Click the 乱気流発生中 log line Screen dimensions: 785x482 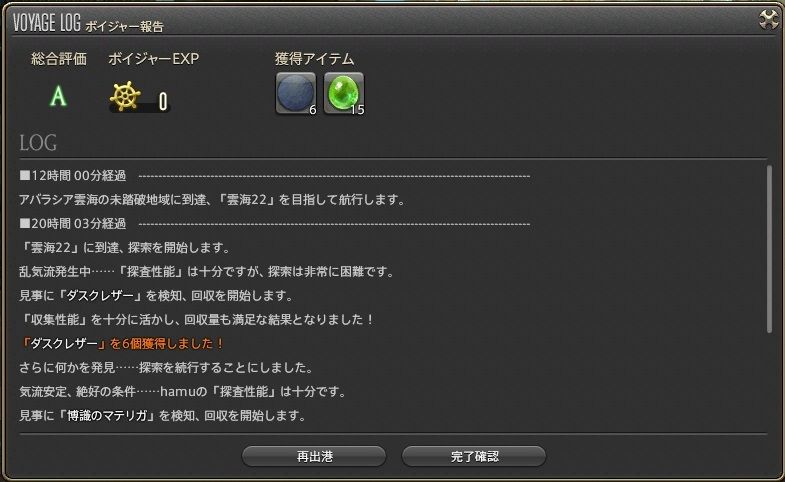207,272
